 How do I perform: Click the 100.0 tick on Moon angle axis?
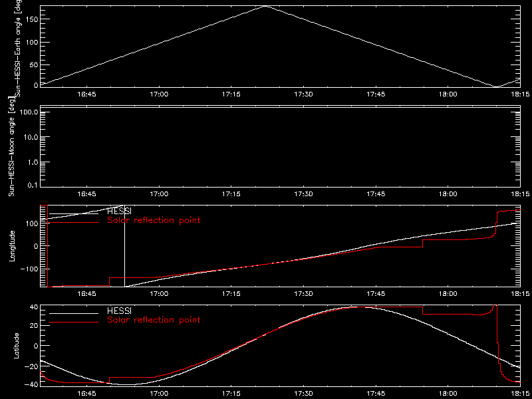click(29, 112)
